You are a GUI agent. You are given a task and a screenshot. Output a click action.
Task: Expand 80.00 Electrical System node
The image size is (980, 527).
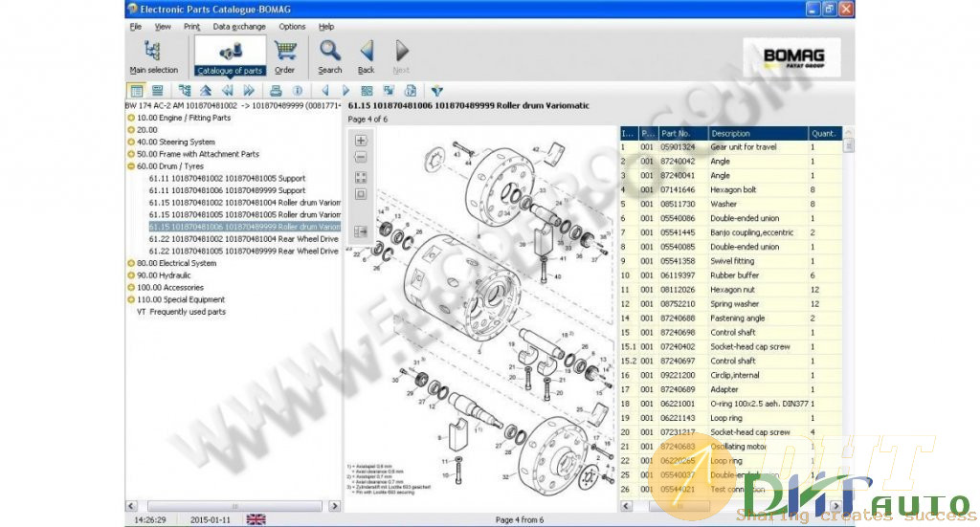click(x=131, y=263)
